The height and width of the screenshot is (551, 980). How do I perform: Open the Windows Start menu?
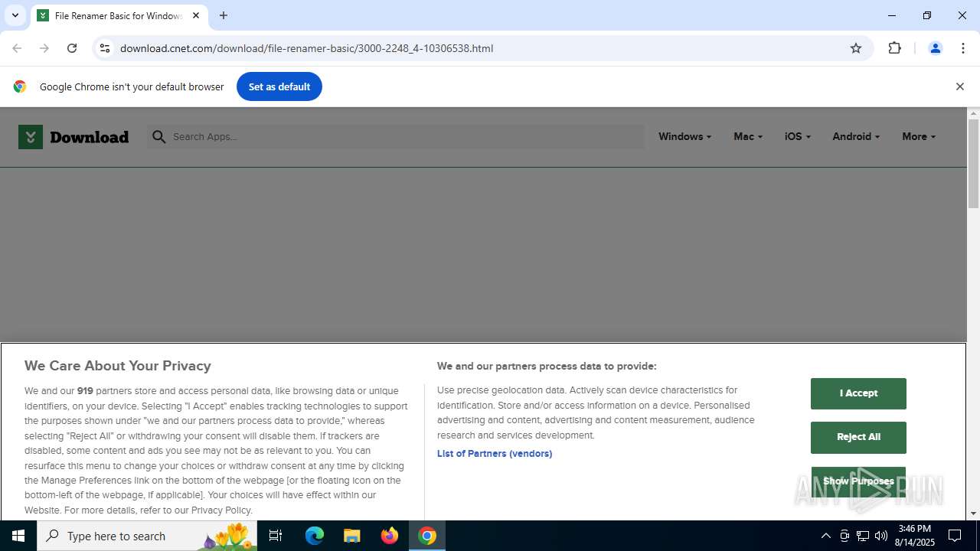coord(18,536)
